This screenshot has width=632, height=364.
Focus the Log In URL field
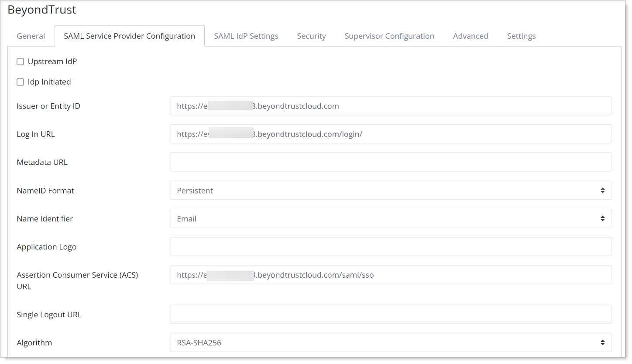(391, 134)
